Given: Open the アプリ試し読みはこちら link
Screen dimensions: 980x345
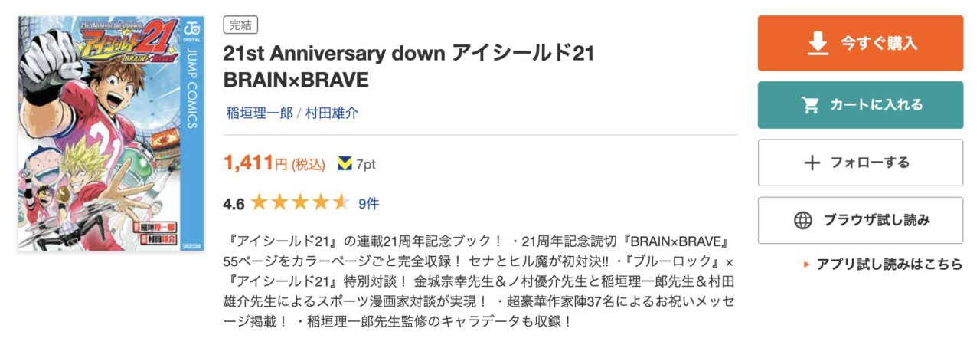Looking at the screenshot, I should tap(889, 264).
